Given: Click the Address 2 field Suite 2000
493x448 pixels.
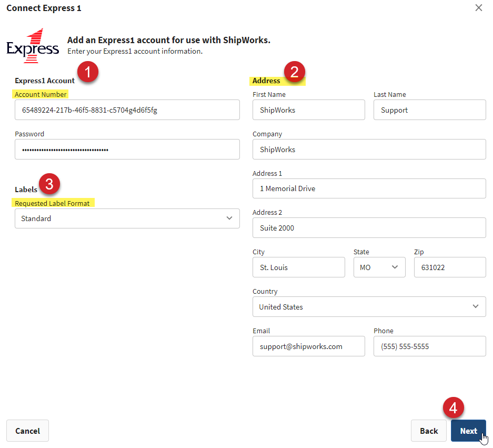Looking at the screenshot, I should [x=369, y=228].
